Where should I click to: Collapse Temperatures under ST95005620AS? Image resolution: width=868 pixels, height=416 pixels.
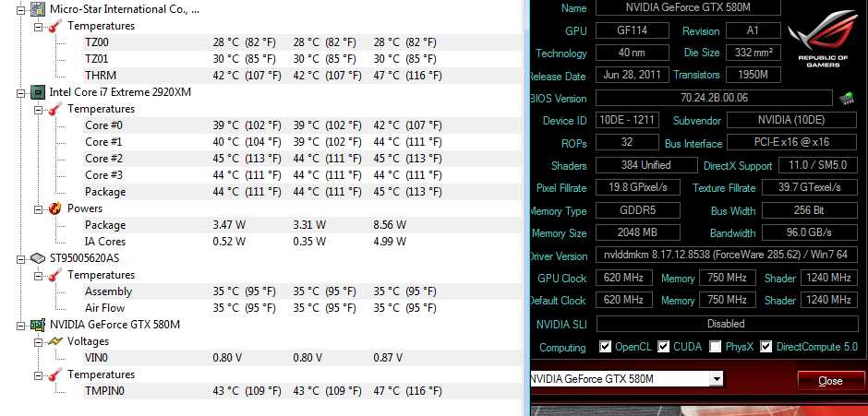tap(38, 275)
